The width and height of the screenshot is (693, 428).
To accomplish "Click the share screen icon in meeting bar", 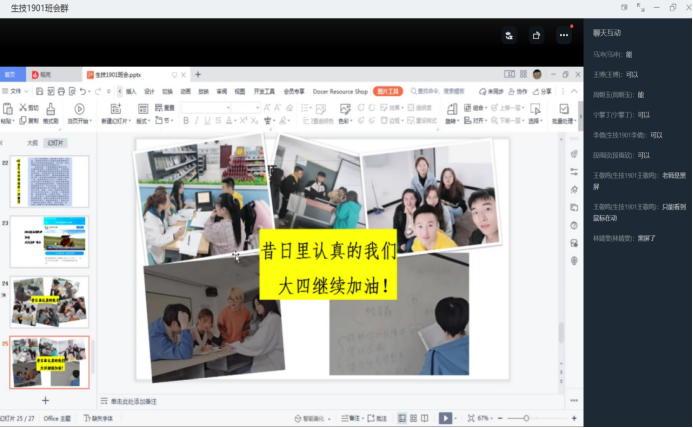I will (536, 36).
